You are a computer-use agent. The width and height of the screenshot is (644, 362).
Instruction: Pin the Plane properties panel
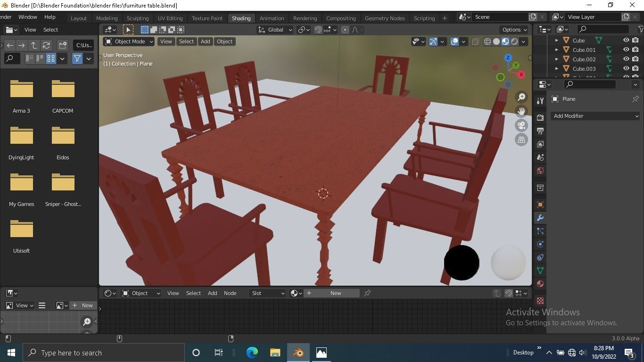(x=636, y=99)
